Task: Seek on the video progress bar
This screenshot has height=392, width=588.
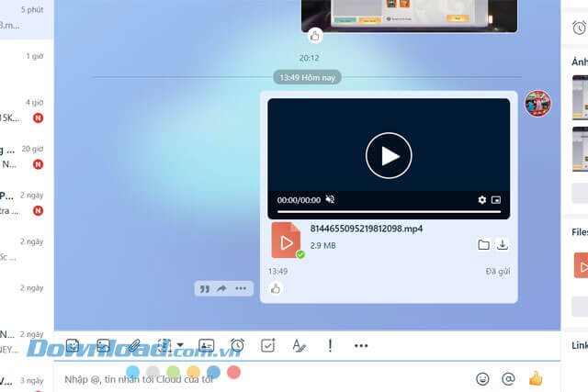Action: [x=389, y=212]
